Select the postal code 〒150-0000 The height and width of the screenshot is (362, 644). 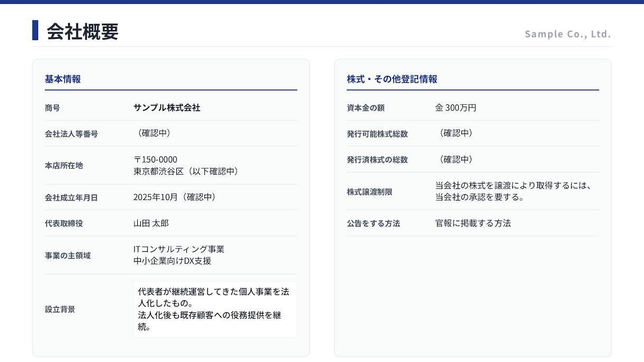tap(155, 159)
